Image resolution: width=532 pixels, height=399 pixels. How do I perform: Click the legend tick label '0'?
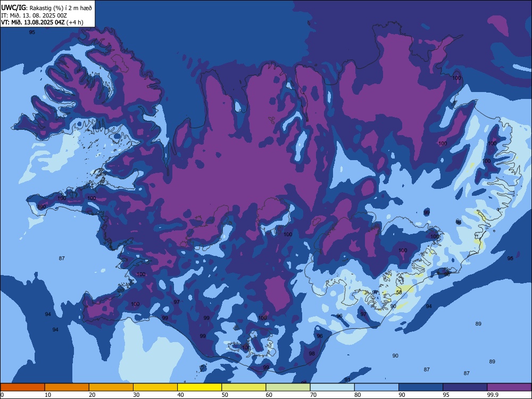(2, 395)
